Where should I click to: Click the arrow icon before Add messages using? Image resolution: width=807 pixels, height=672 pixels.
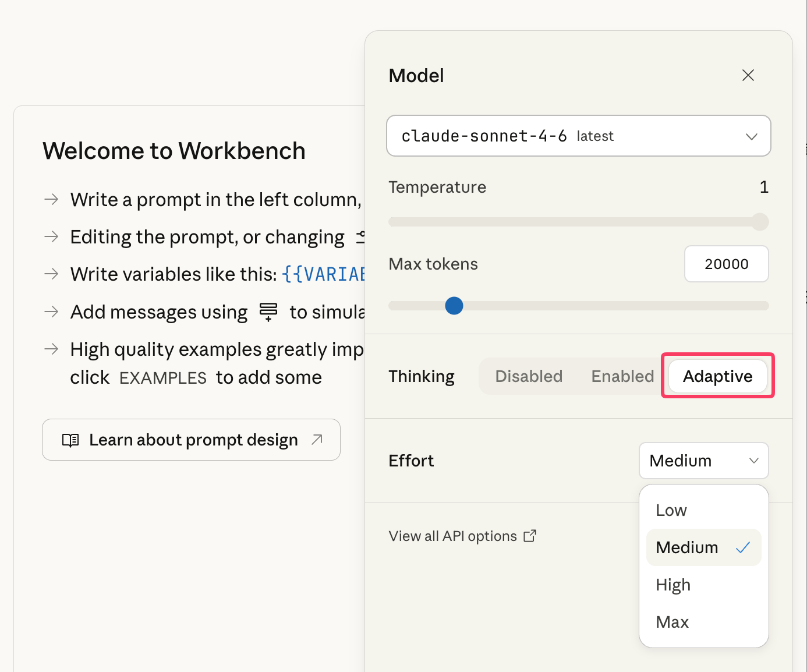click(51, 312)
